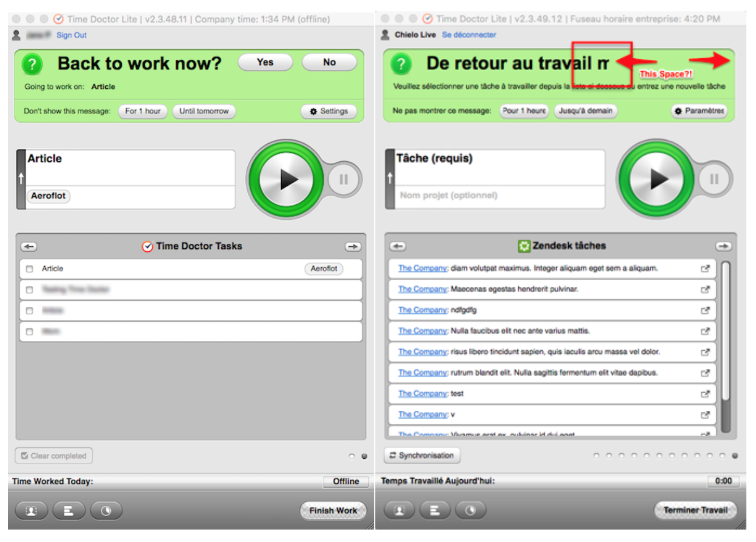Screen dimensions: 756x542
Task: Check the Article task checkbox
Action: tap(29, 269)
